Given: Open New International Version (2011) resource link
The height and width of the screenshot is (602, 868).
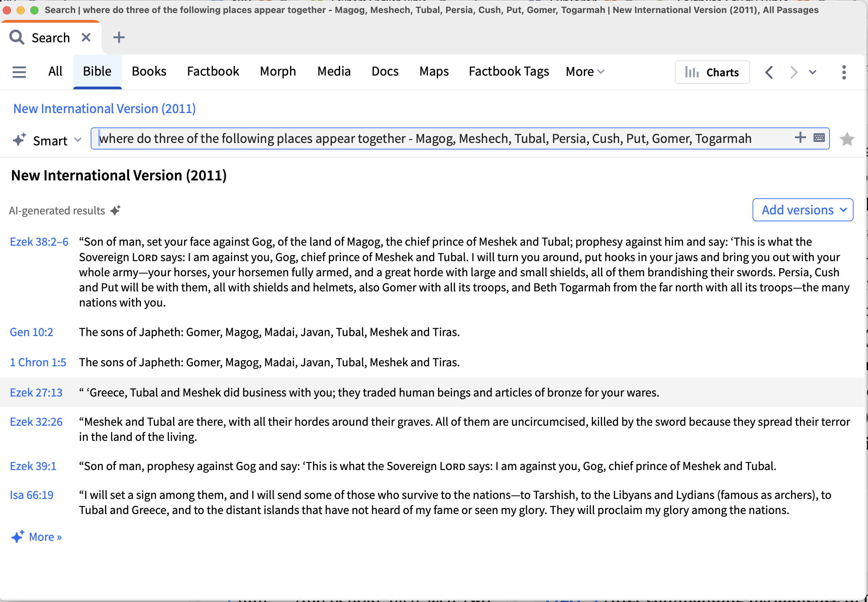Looking at the screenshot, I should tap(104, 109).
